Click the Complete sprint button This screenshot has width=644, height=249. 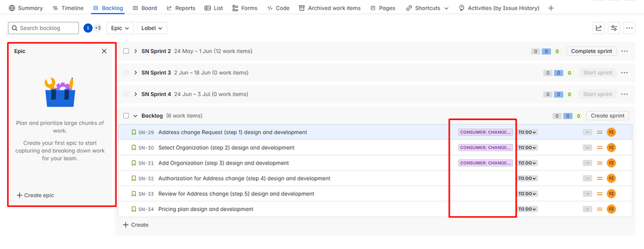pos(592,52)
